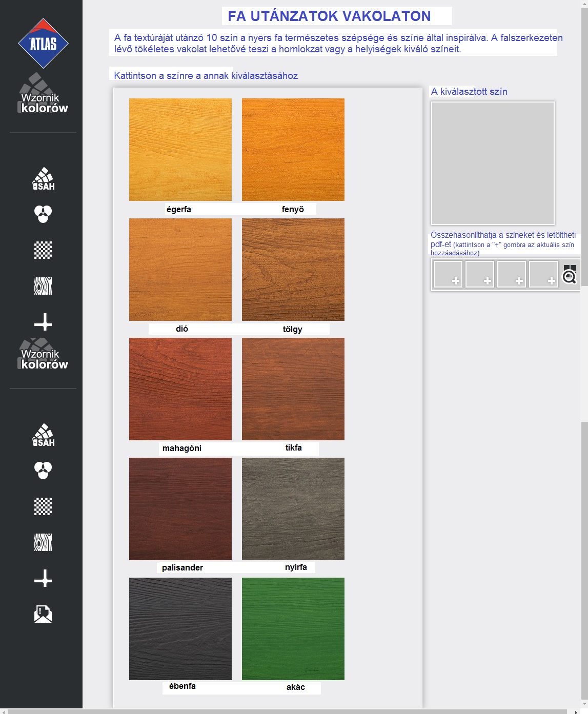Click the upper checkerboard pattern icon
Viewport: 588px width, 714px height.
tap(43, 250)
